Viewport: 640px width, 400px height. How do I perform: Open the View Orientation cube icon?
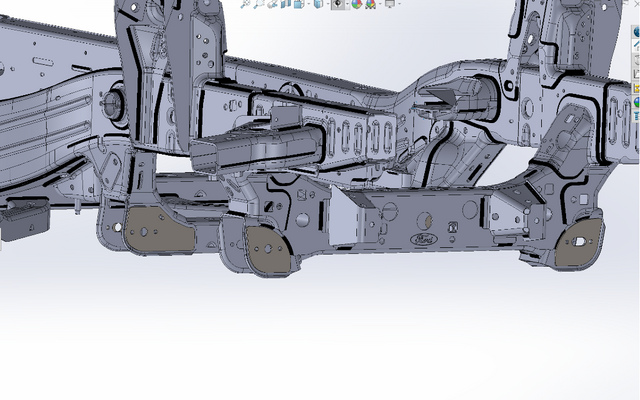point(298,4)
